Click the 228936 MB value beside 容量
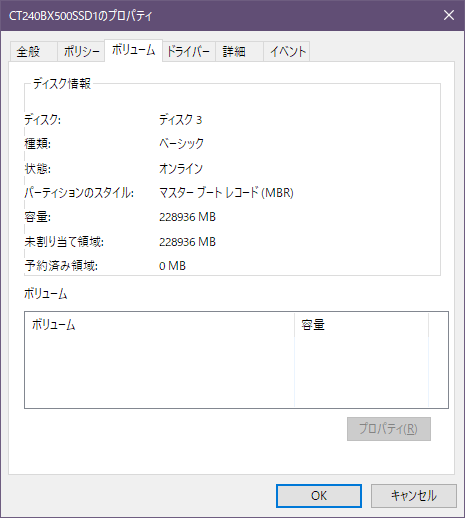Viewport: 465px width, 518px height. pyautogui.click(x=187, y=217)
